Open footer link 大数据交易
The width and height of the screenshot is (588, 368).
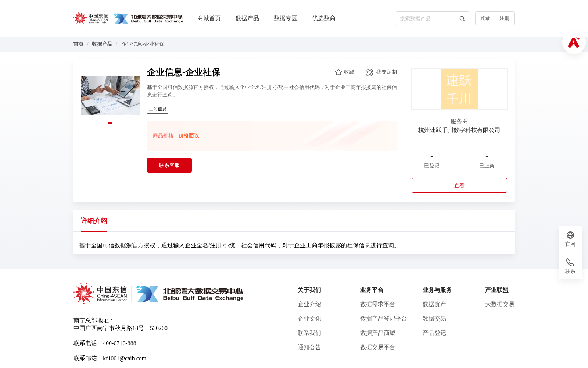500,304
